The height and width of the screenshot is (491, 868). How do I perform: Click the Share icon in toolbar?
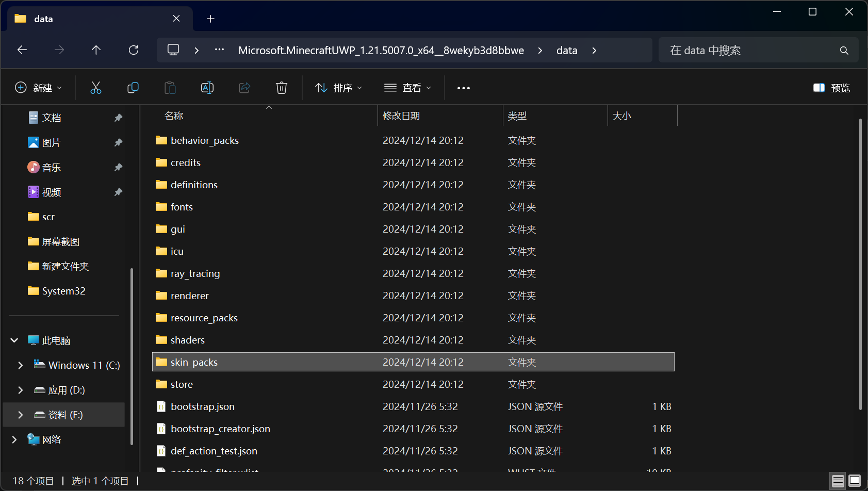(244, 88)
